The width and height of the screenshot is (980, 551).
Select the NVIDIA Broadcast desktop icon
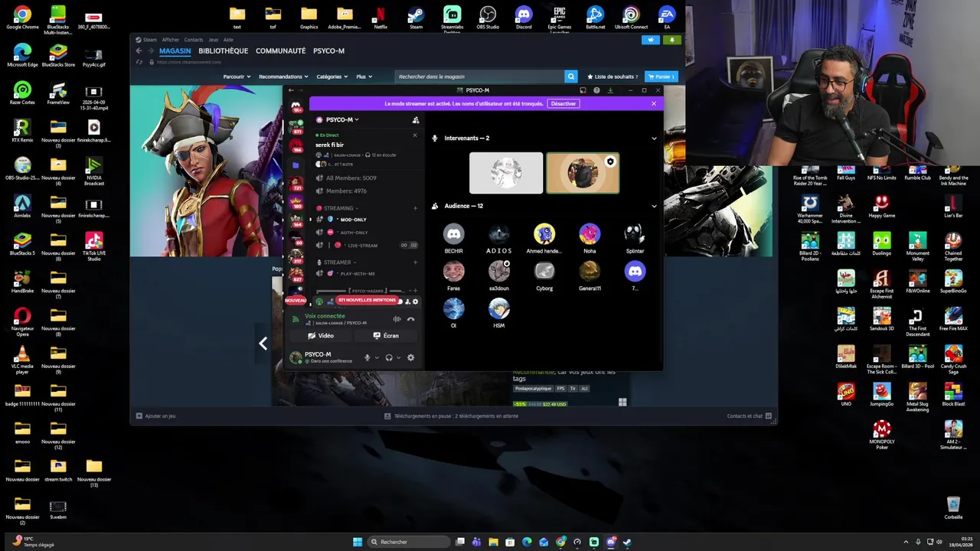(94, 171)
